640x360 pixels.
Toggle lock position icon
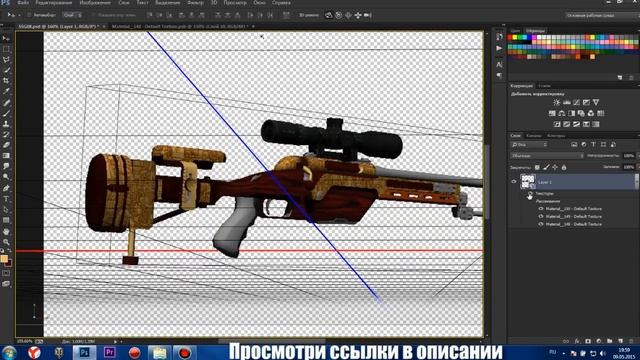tap(555, 167)
